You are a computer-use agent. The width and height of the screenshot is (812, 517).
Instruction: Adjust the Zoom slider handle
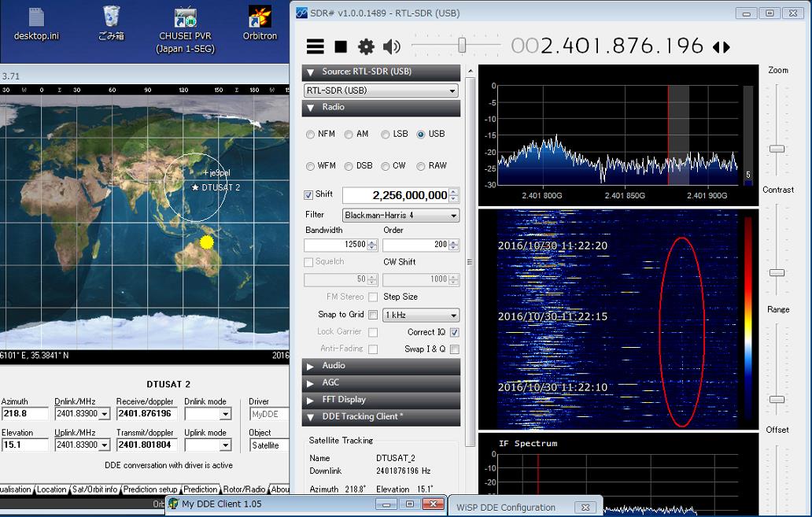[x=777, y=149]
